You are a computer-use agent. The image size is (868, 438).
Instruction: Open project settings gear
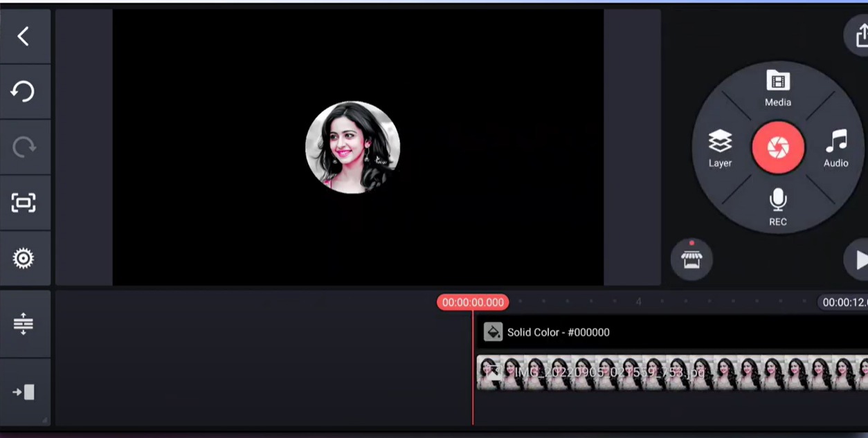(x=24, y=258)
